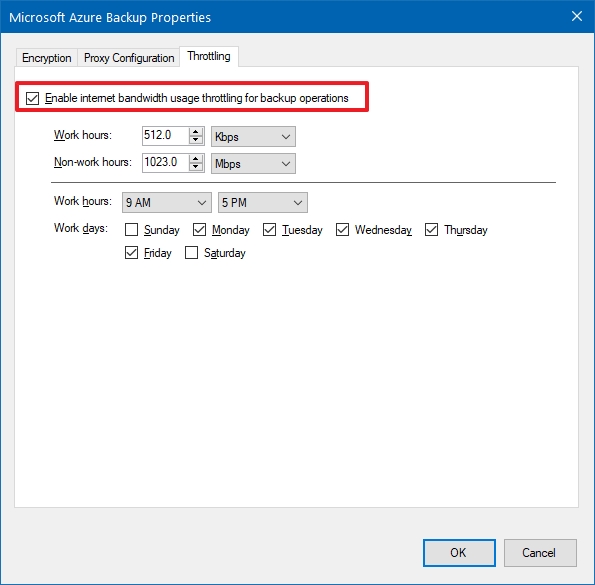Close the Microsoft Azure Backup Properties dialog
This screenshot has height=585, width=595.
pyautogui.click(x=577, y=16)
